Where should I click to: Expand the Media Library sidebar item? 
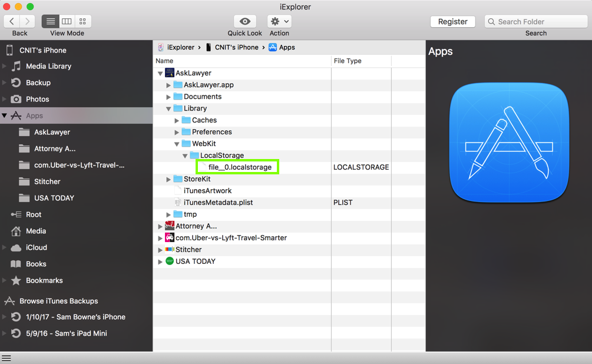point(4,67)
